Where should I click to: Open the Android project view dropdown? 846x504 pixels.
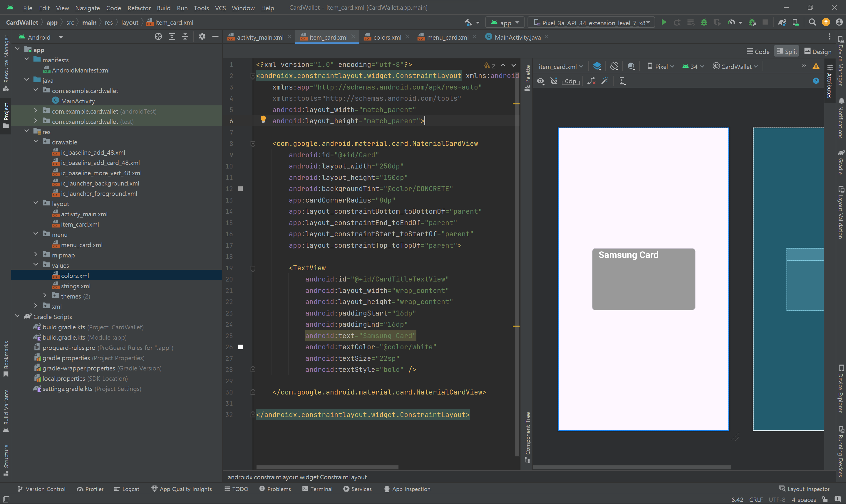pos(61,37)
